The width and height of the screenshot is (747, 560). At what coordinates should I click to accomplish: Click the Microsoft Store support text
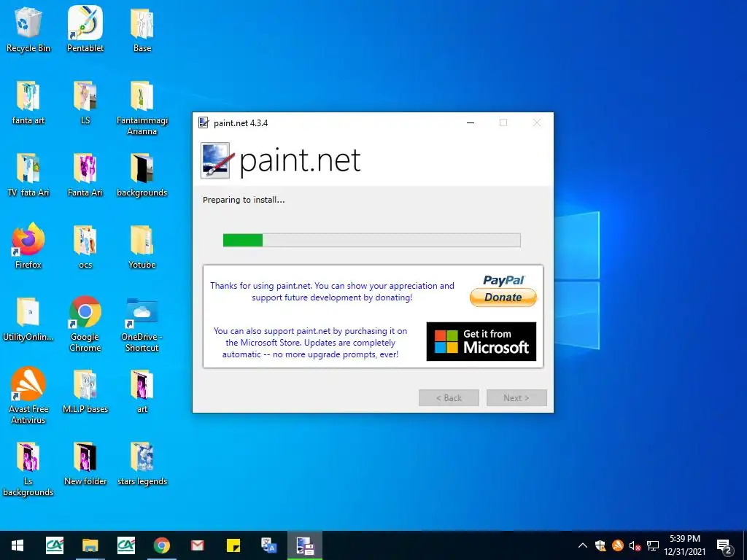coord(310,343)
